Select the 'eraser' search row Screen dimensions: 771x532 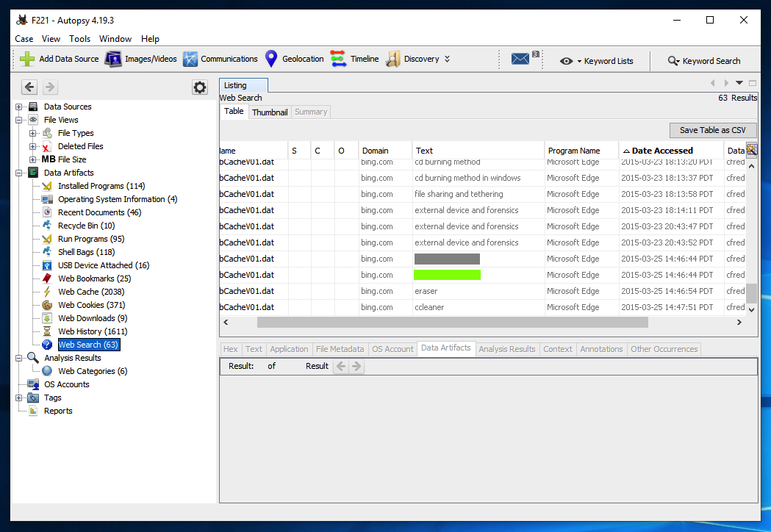pyautogui.click(x=482, y=291)
